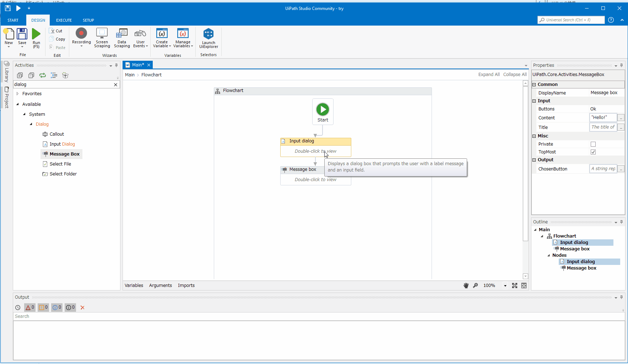Image resolution: width=628 pixels, height=364 pixels.
Task: Click the Title property field
Action: pyautogui.click(x=603, y=127)
